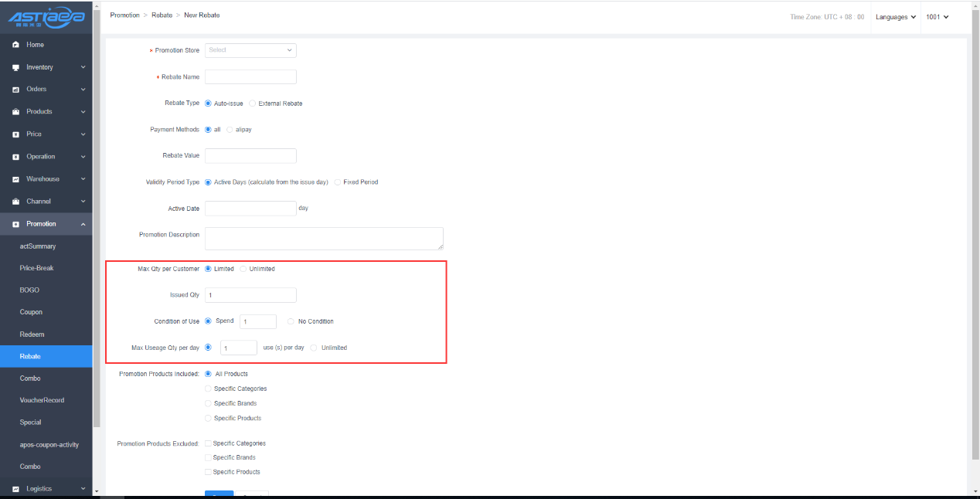Choose Unlimited for Max Qty per Customer
980x499 pixels.
pos(243,269)
